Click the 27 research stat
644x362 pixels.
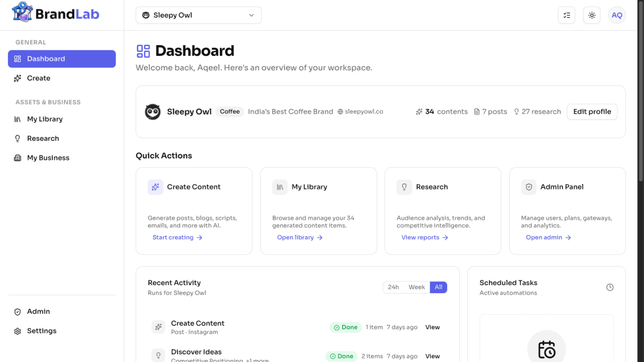pyautogui.click(x=537, y=112)
